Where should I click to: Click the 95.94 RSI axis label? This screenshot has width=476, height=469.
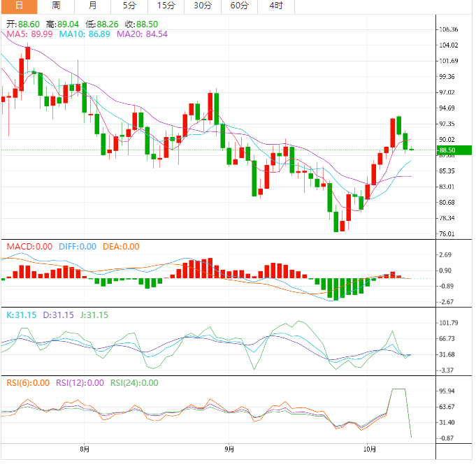447,391
